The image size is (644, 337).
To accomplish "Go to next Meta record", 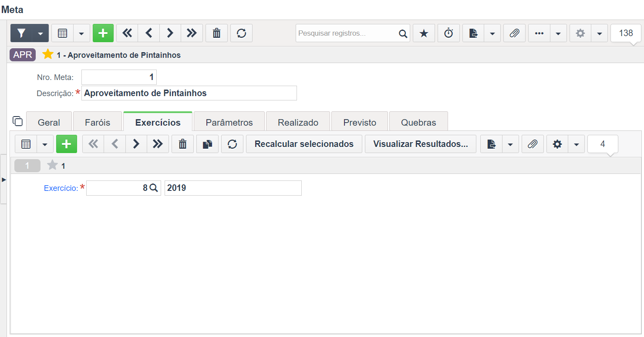I will (170, 33).
